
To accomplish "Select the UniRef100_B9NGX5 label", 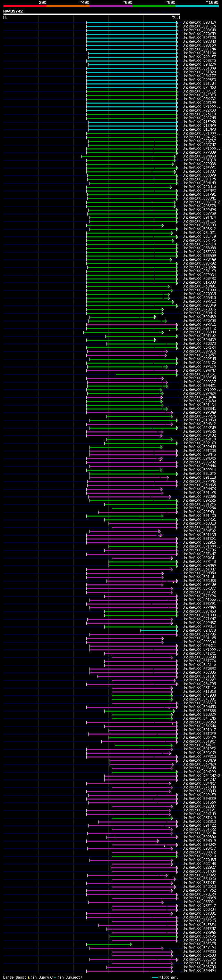I will tap(199, 459).
